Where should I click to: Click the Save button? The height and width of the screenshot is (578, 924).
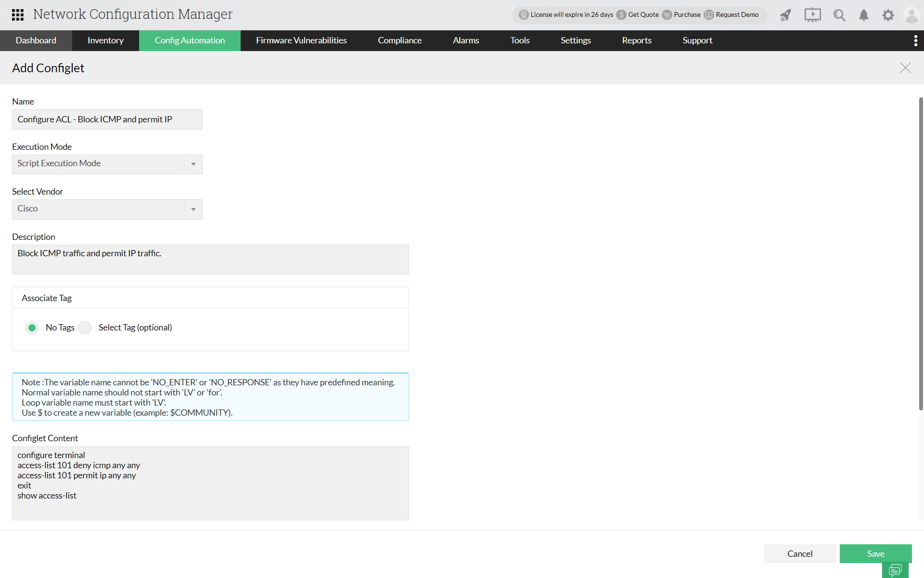click(x=876, y=553)
